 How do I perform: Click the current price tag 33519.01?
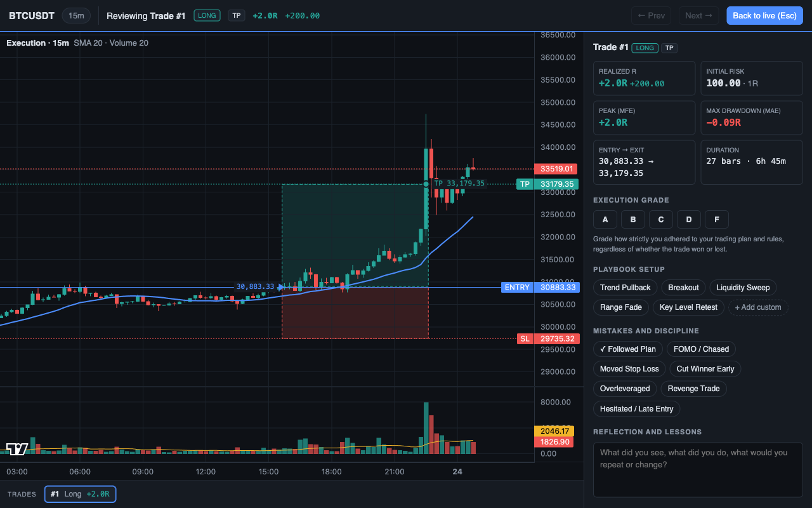pyautogui.click(x=557, y=169)
